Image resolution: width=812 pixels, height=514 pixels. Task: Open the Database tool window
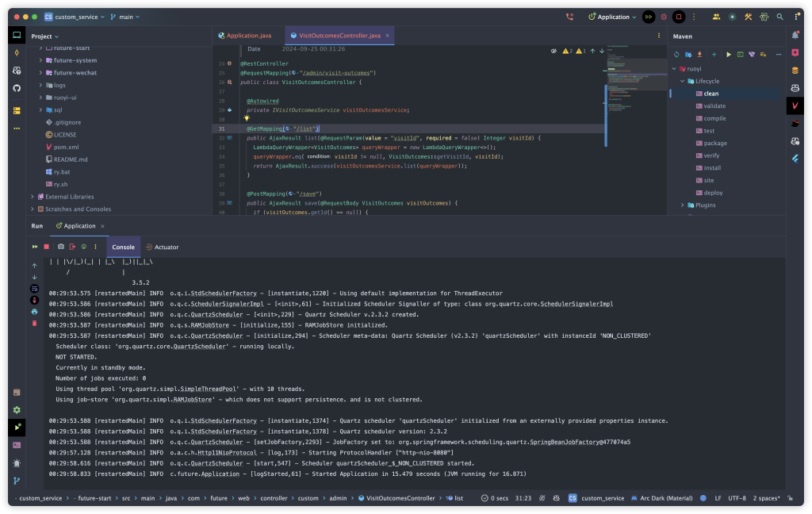[x=795, y=70]
